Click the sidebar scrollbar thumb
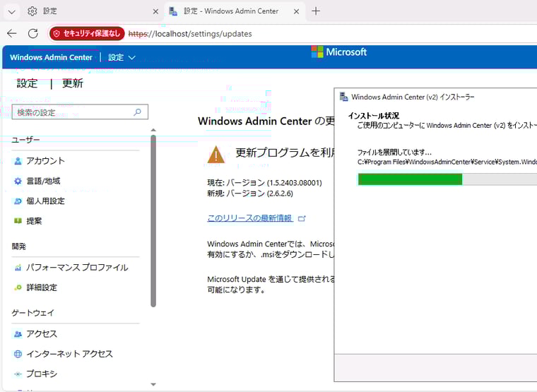537x392 pixels. pos(153,221)
